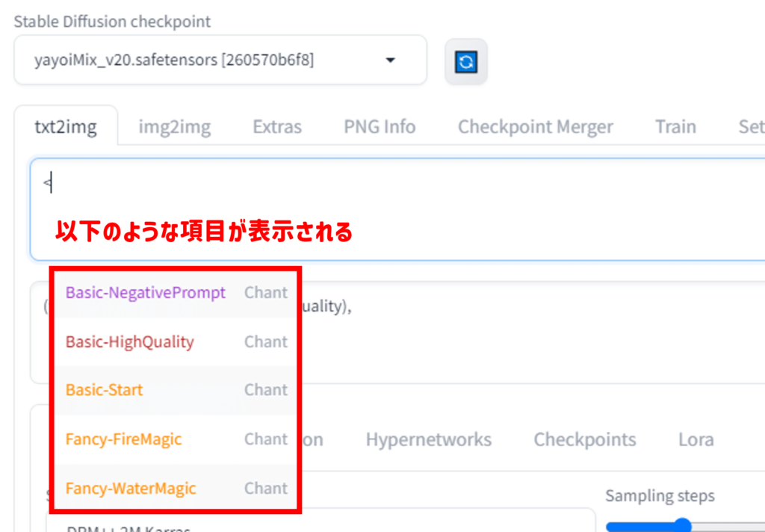Select the Train tab

[x=675, y=127]
